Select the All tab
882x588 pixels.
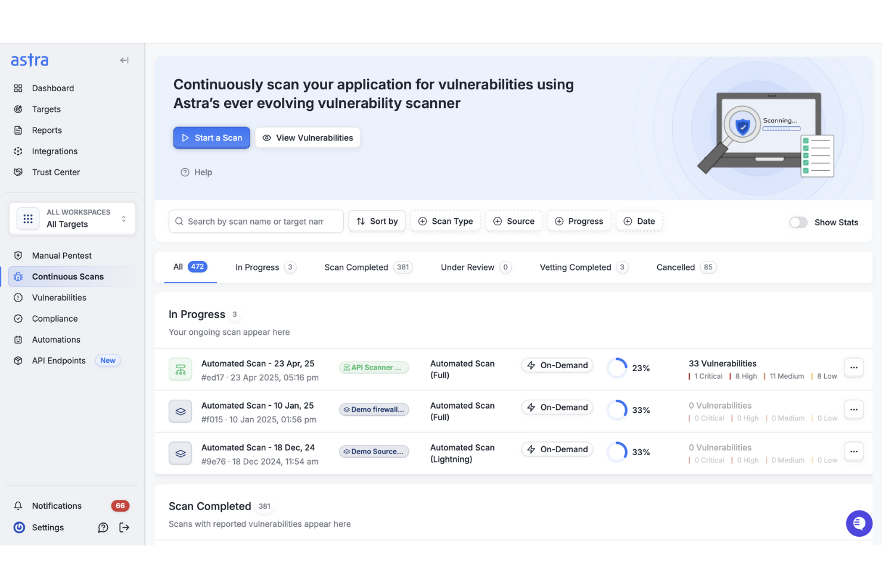point(190,267)
